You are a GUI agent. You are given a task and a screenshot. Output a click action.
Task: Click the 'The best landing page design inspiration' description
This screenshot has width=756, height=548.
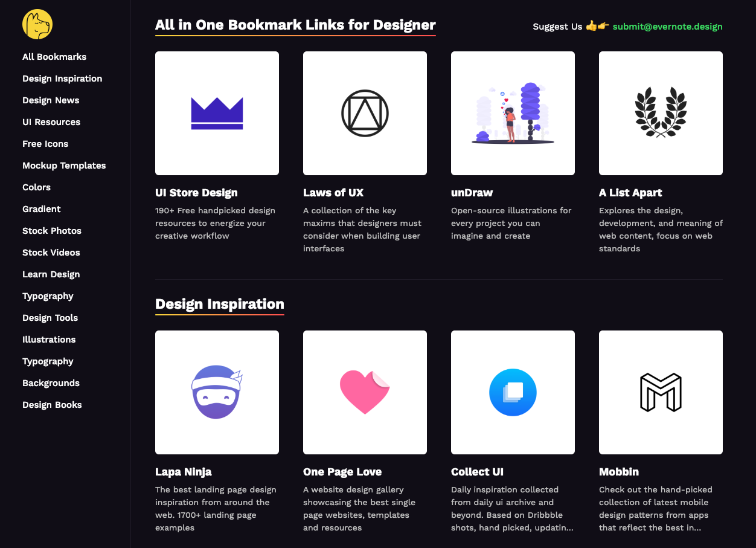pos(216,509)
